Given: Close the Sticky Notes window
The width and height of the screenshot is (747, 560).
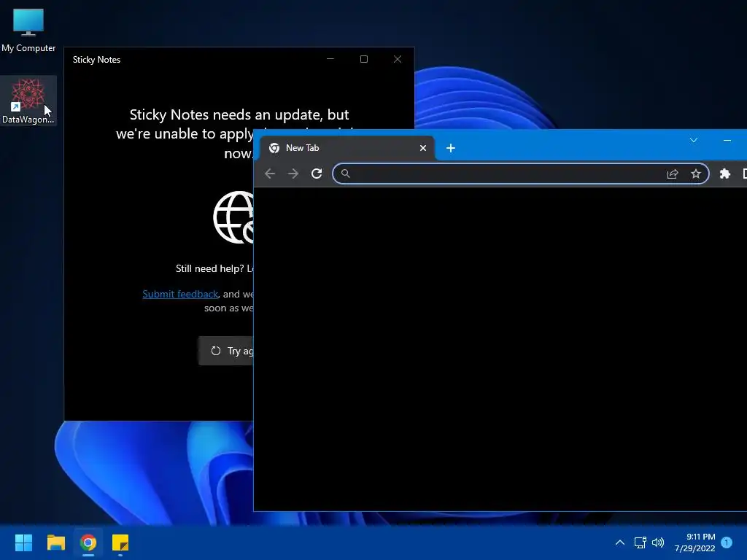Looking at the screenshot, I should point(398,59).
